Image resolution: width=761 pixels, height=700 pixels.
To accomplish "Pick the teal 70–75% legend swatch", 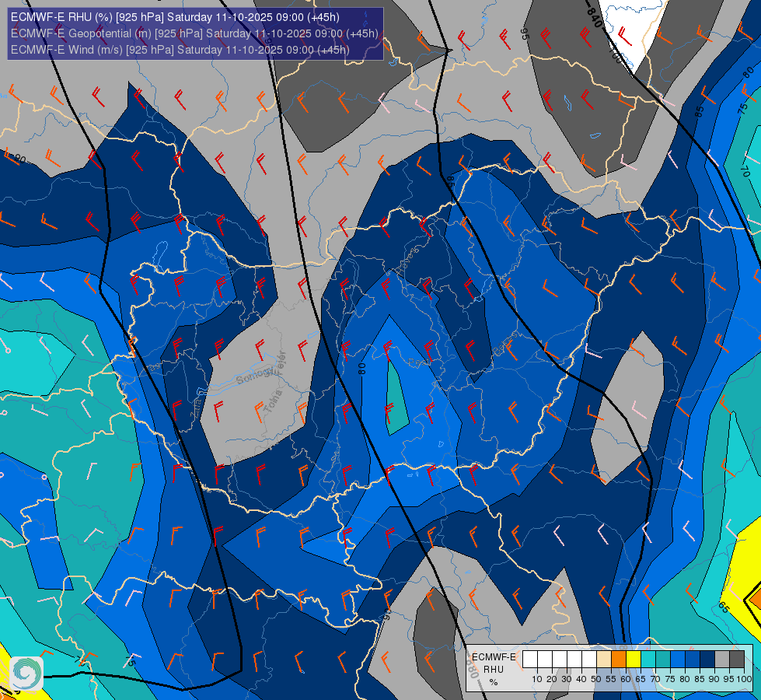I will (663, 659).
